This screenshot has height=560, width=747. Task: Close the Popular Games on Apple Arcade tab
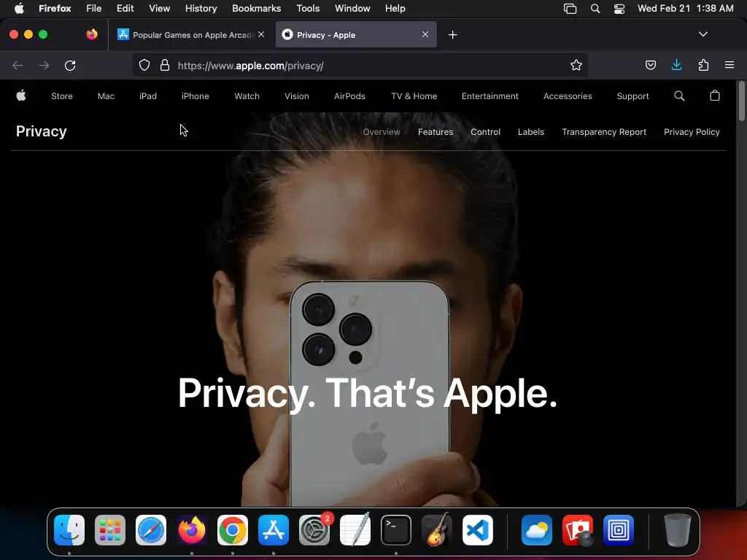pyautogui.click(x=261, y=34)
